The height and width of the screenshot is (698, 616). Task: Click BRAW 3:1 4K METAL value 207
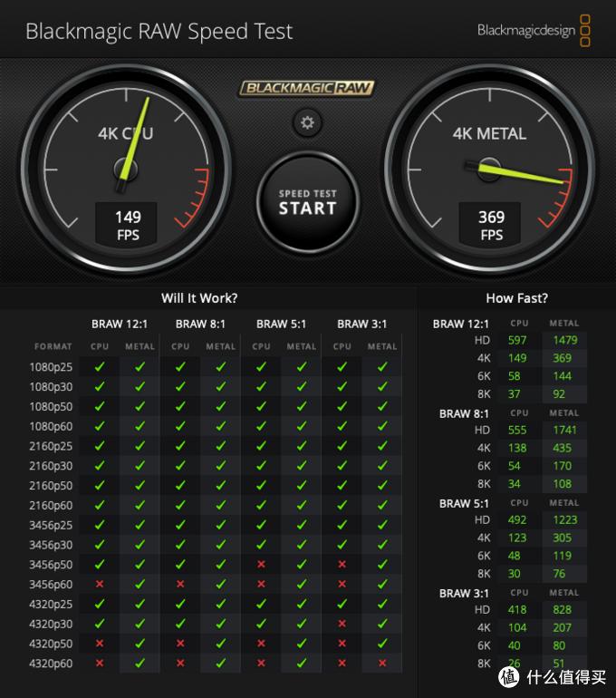(563, 627)
